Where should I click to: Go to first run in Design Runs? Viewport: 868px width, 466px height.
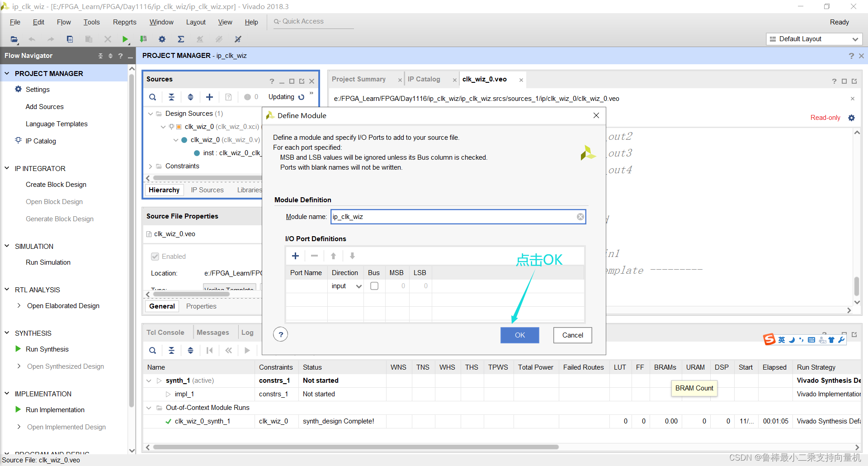[x=209, y=350]
